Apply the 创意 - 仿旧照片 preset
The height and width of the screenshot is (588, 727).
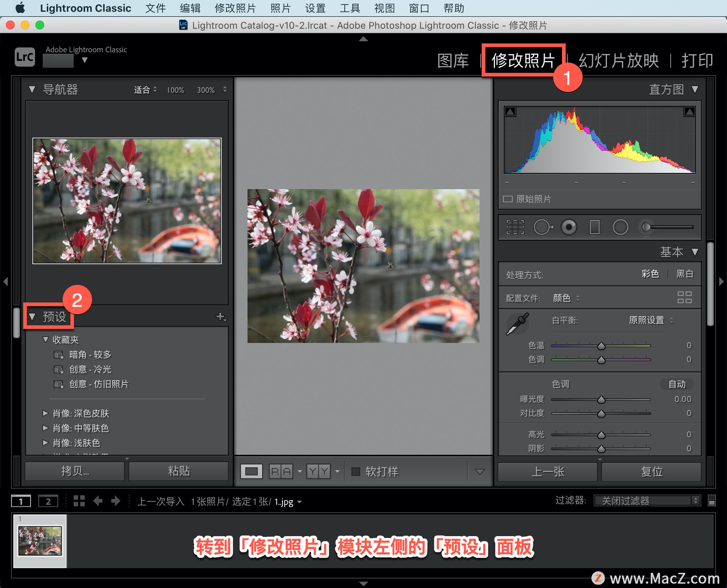point(99,384)
